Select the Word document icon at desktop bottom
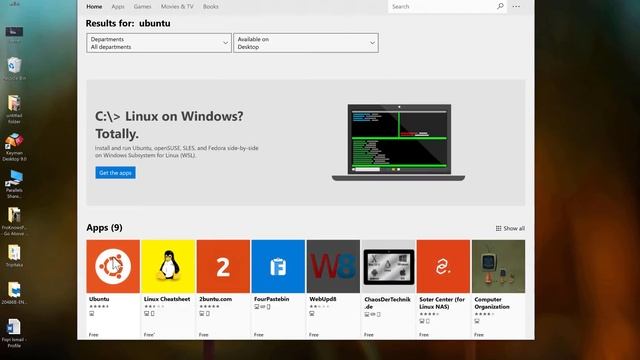This screenshot has width=640, height=360. pyautogui.click(x=14, y=333)
